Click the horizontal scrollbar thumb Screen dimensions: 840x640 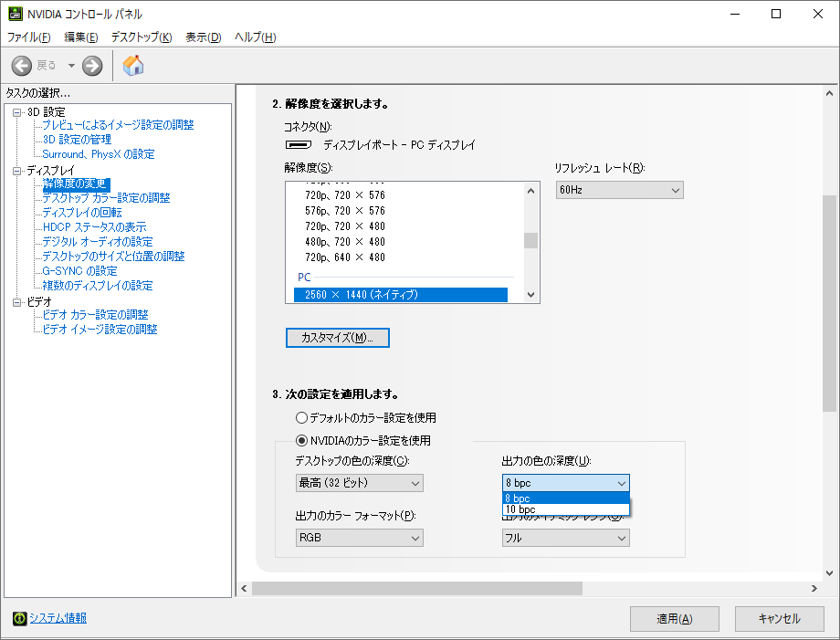click(416, 589)
